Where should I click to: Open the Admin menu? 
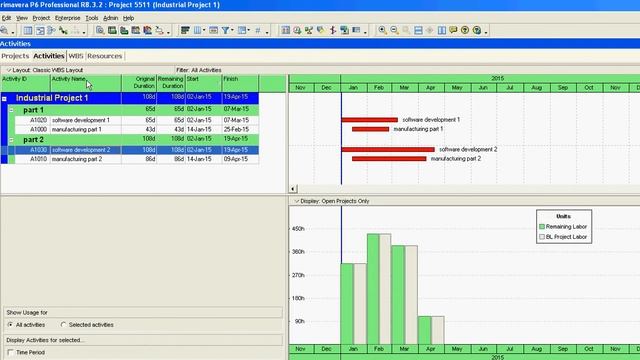pyautogui.click(x=110, y=18)
